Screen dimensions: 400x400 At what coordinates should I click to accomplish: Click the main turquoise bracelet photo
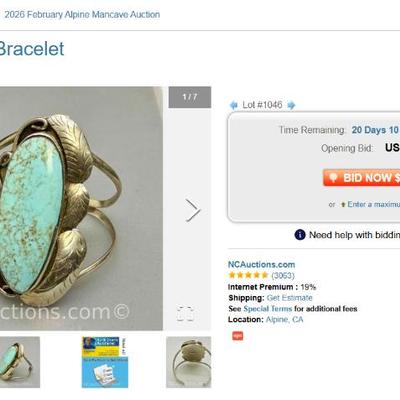(81, 208)
